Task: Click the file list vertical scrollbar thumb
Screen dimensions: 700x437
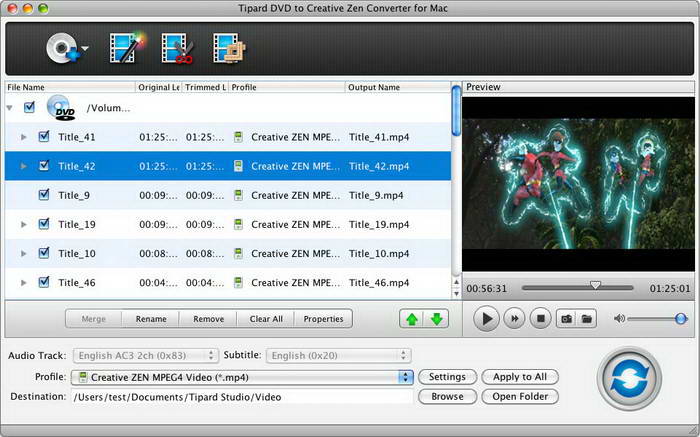Action: point(456,110)
